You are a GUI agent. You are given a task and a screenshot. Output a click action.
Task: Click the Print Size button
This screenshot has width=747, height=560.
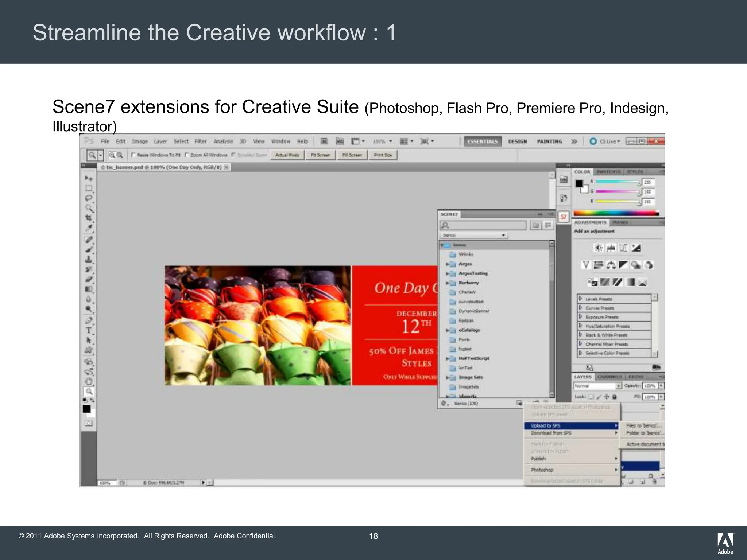(383, 155)
